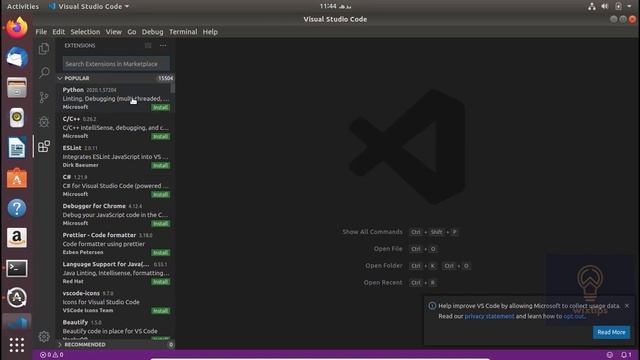Open notifications bell in status bar
Screen dimensions: 640x360
(x=626, y=355)
